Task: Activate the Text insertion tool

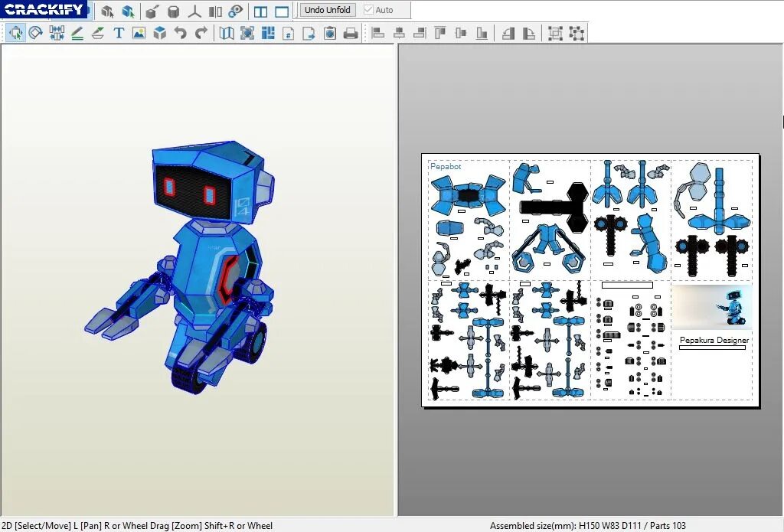Action: 118,33
